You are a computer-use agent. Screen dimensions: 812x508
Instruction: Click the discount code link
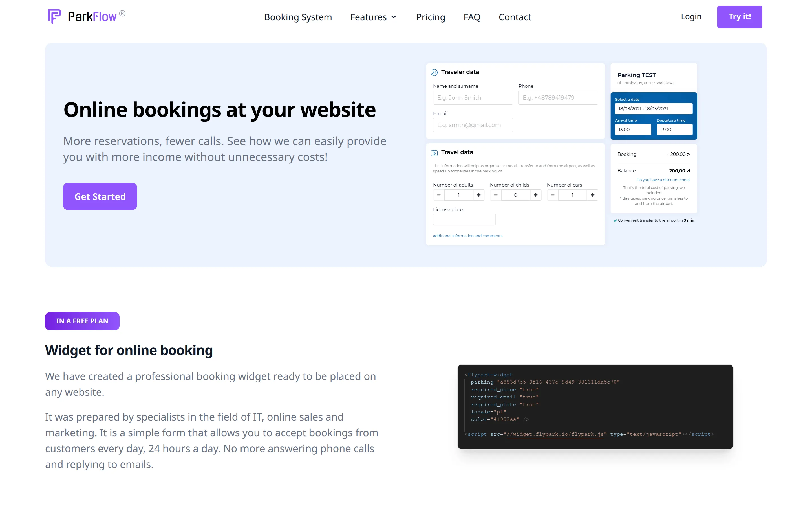[x=663, y=180]
